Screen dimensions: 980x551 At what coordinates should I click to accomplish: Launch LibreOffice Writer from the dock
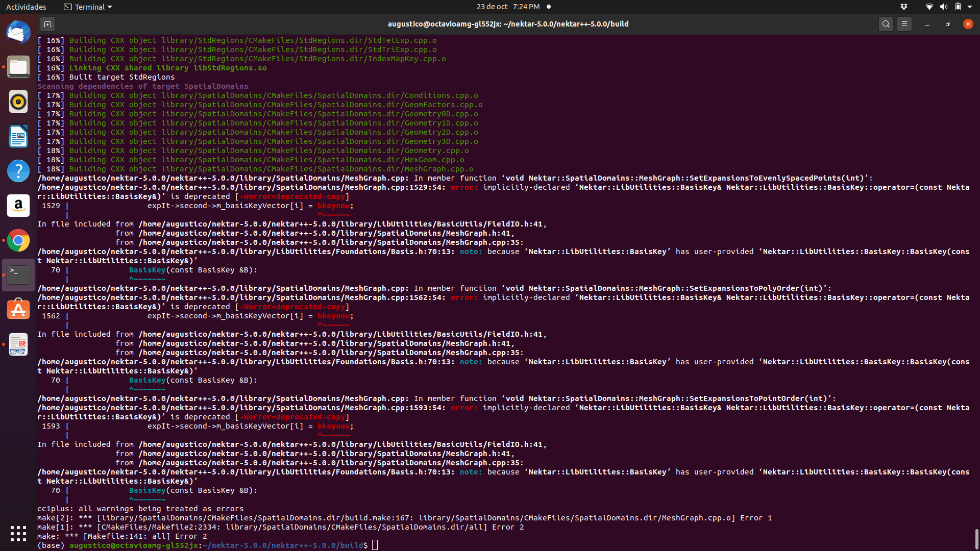tap(18, 137)
